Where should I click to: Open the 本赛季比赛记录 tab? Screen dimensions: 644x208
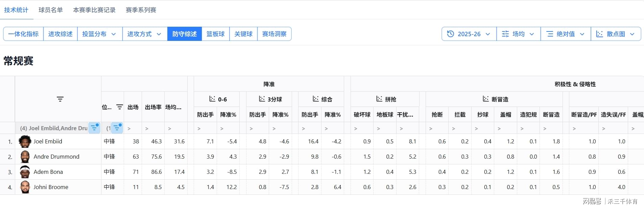pos(94,10)
